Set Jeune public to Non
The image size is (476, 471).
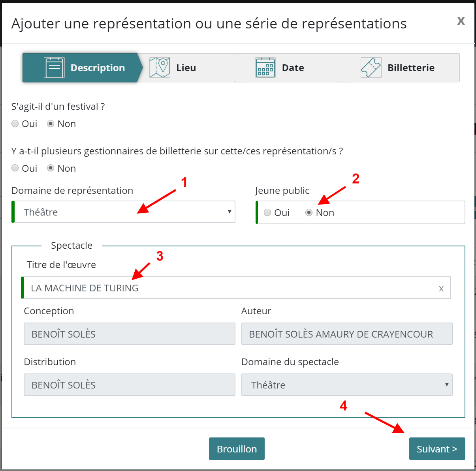pyautogui.click(x=309, y=213)
